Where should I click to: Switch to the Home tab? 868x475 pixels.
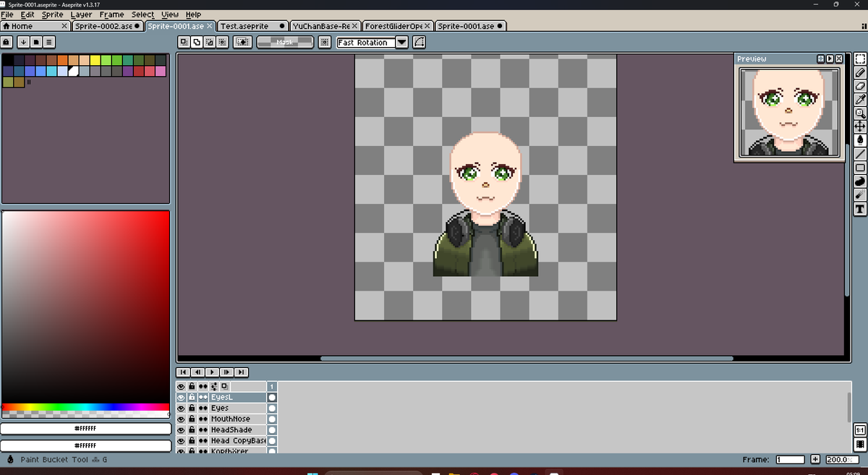click(x=35, y=26)
